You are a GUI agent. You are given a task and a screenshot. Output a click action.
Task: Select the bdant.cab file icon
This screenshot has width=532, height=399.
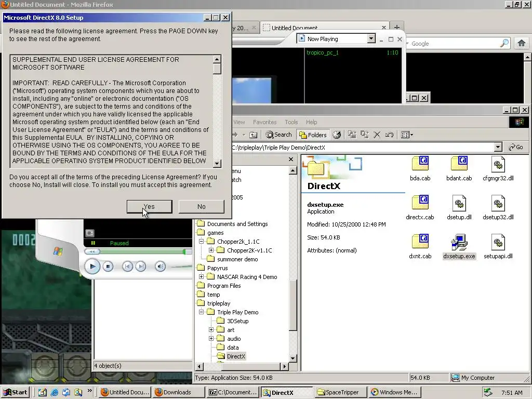click(459, 169)
